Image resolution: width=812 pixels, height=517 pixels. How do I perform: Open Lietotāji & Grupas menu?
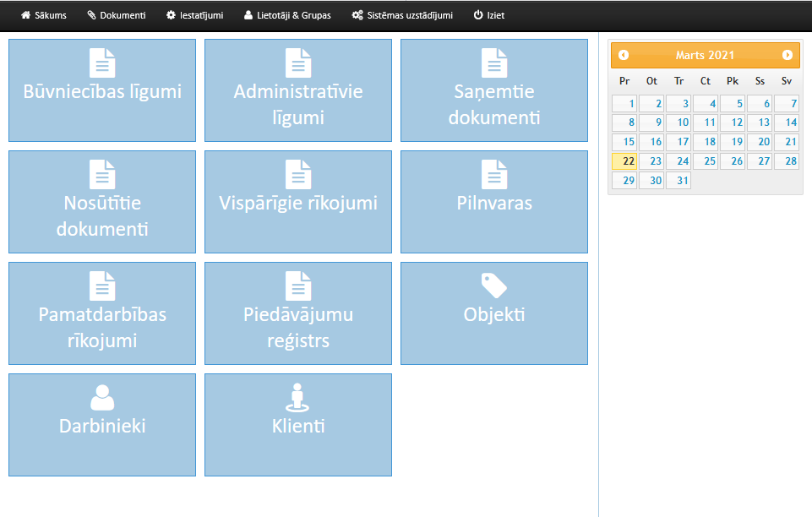[x=287, y=15]
